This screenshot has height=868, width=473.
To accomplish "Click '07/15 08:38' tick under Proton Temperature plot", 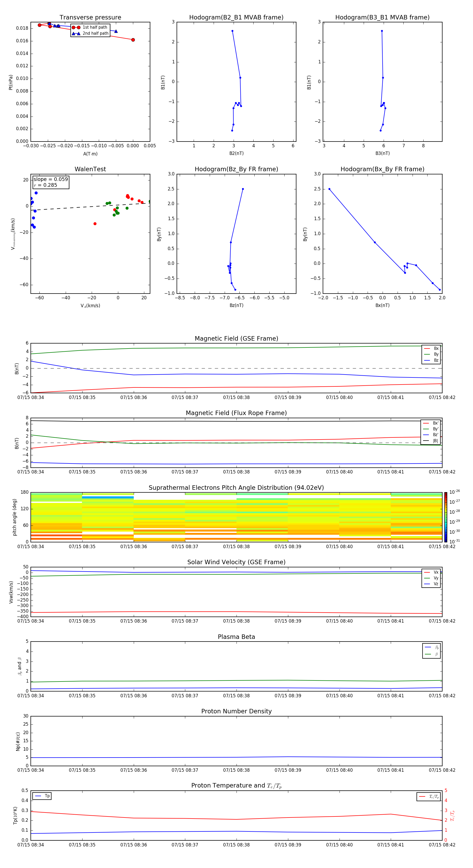I will tap(236, 845).
